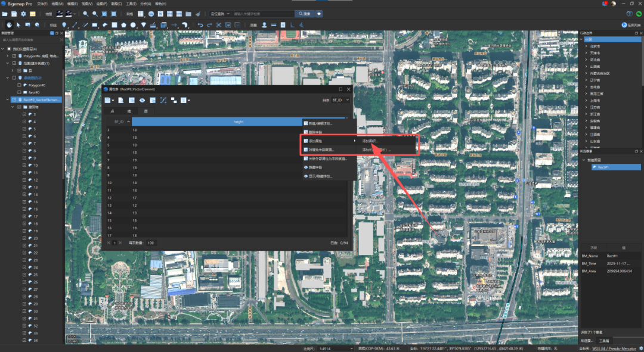Click the height column header
The image size is (644, 352).
pyautogui.click(x=238, y=122)
